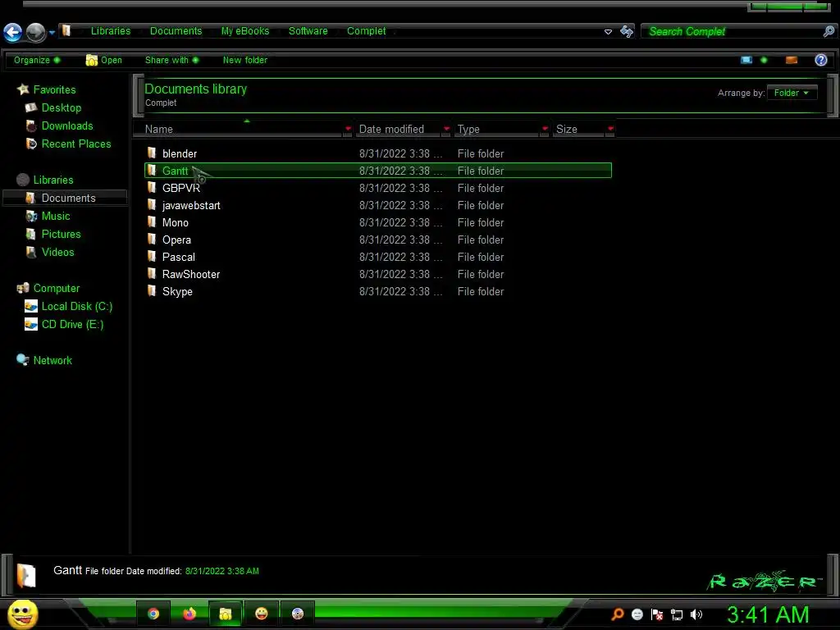Click the grey Forward navigation arrow
840x630 pixels.
point(36,32)
